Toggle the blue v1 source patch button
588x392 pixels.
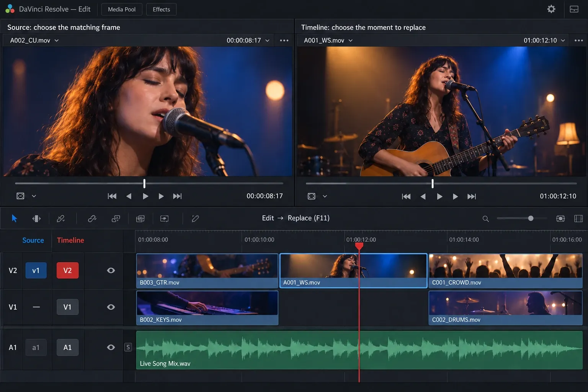coord(36,270)
